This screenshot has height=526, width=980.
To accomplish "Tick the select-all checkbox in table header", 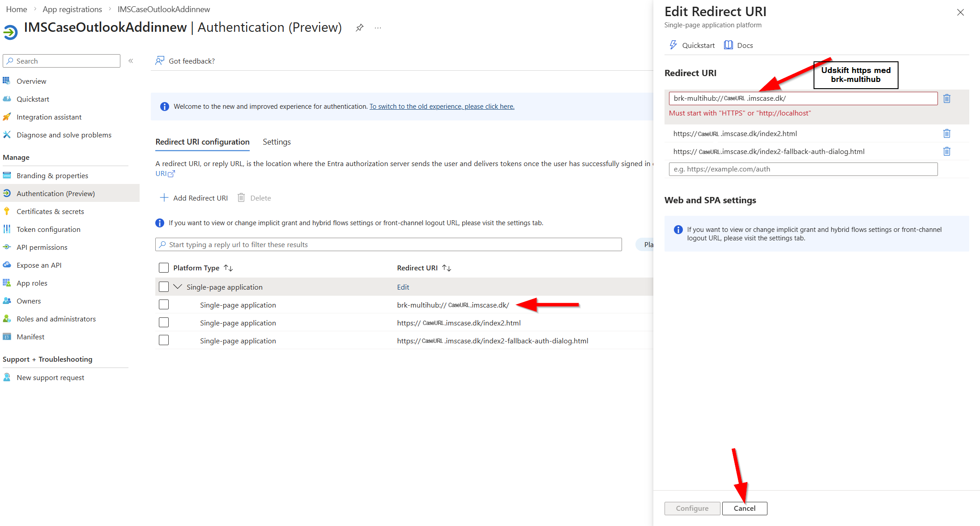I will (164, 268).
